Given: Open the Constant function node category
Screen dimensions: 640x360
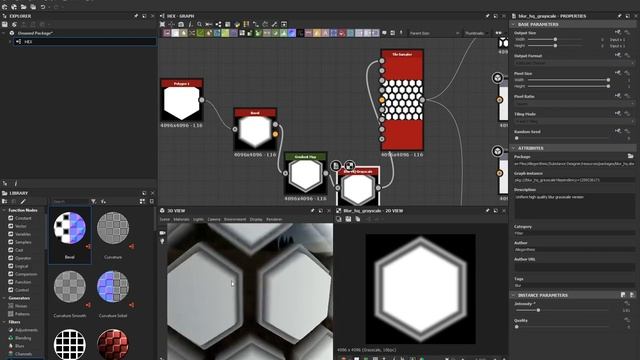Looking at the screenshot, I should pos(23,218).
